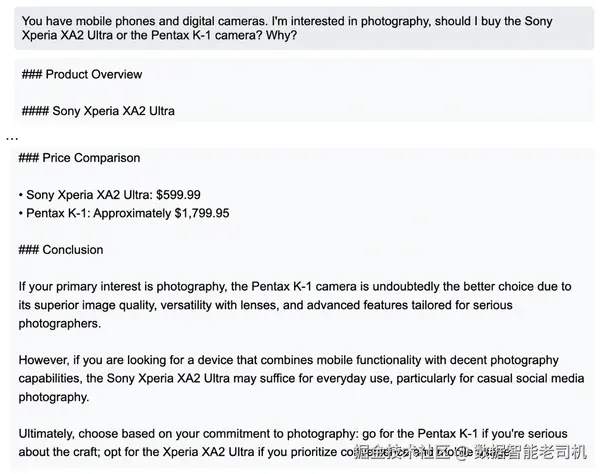Select the "### Price Comparison" heading
The image size is (600, 474).
80,158
